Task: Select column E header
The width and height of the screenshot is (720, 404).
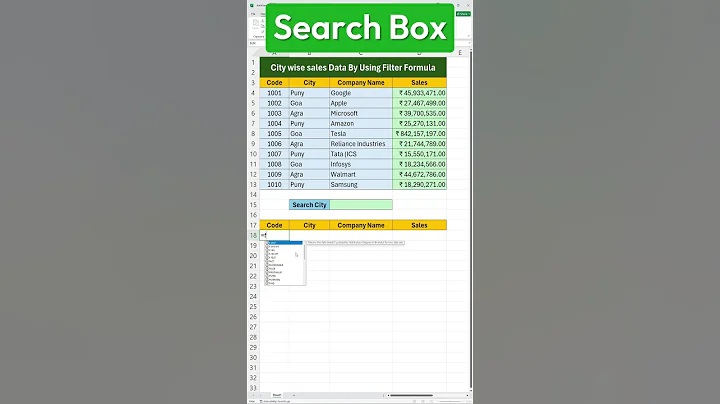Action: tap(460, 53)
